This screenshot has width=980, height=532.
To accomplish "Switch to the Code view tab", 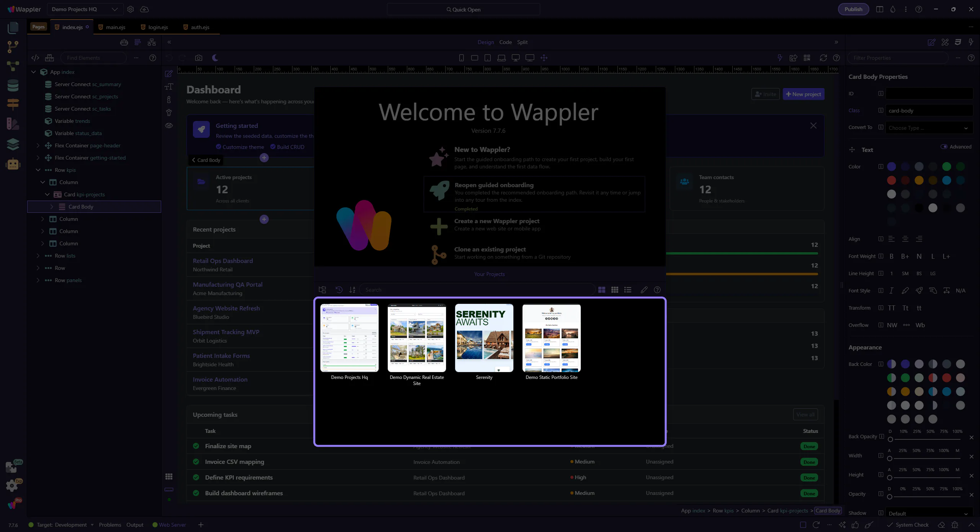I will coord(505,42).
